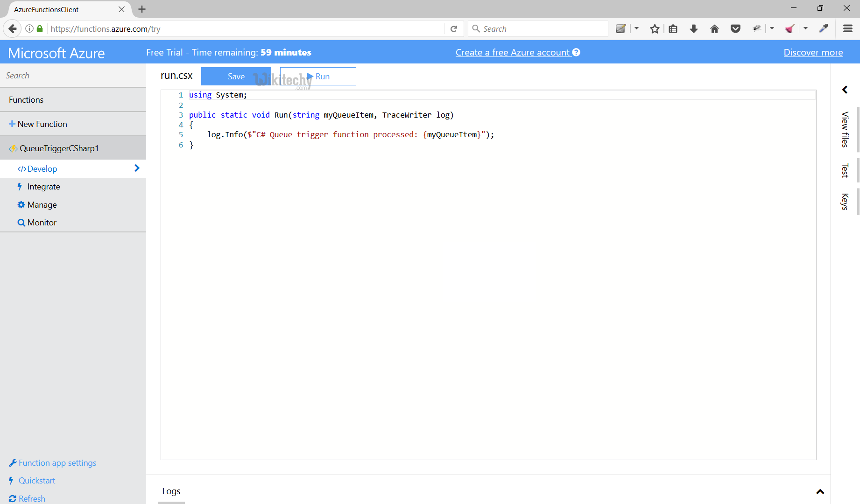Switch to the Test side tab
The width and height of the screenshot is (860, 504).
[x=845, y=170]
